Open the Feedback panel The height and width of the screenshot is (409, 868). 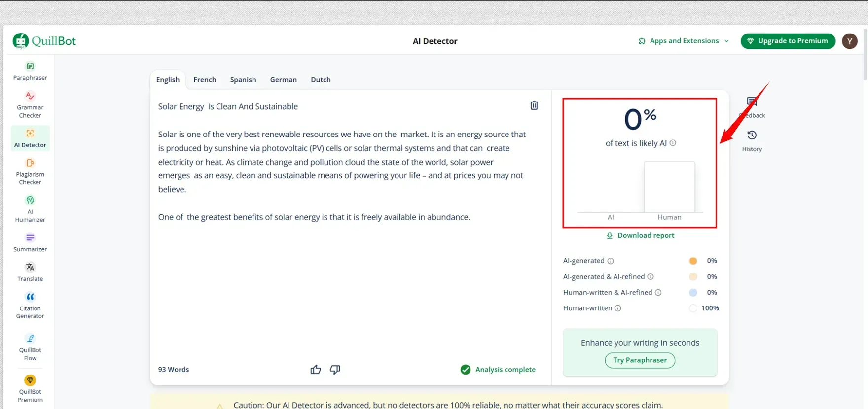[752, 107]
